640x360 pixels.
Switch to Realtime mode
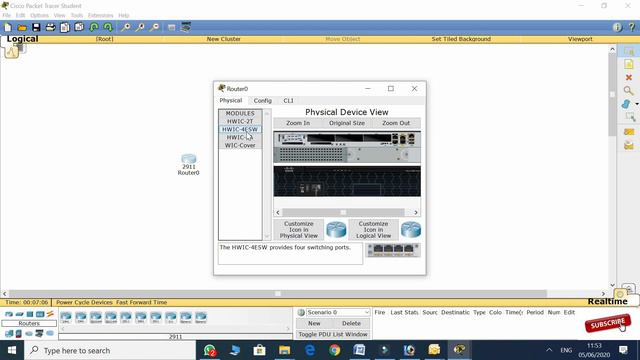[x=607, y=301]
